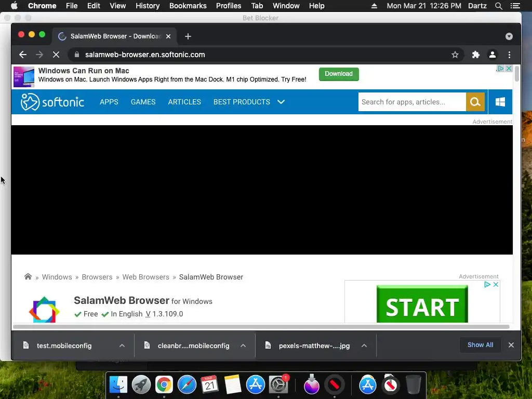532x399 pixels.
Task: Open Launchpad from the Dock
Action: click(141, 385)
